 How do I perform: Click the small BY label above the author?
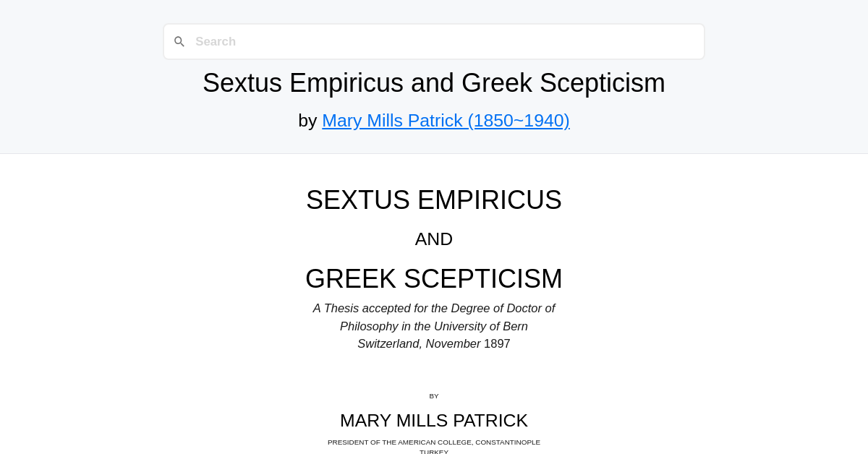pyautogui.click(x=434, y=395)
